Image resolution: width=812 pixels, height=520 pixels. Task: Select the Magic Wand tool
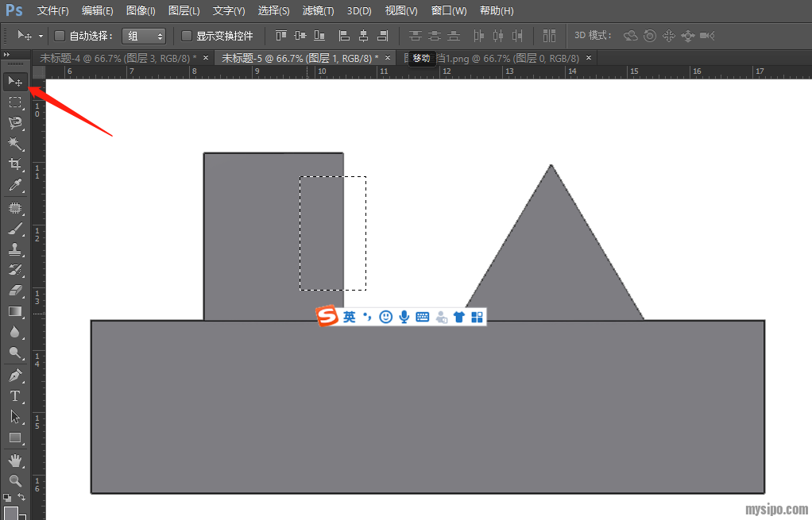coord(15,144)
